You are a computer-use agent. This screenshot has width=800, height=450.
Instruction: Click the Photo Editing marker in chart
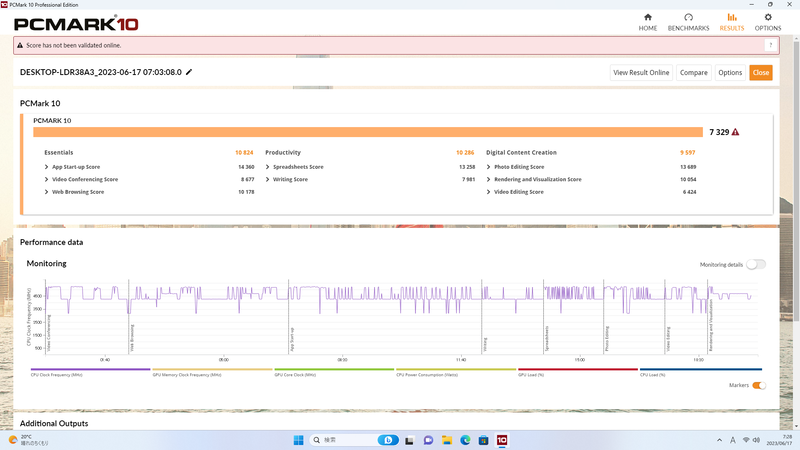click(x=607, y=339)
